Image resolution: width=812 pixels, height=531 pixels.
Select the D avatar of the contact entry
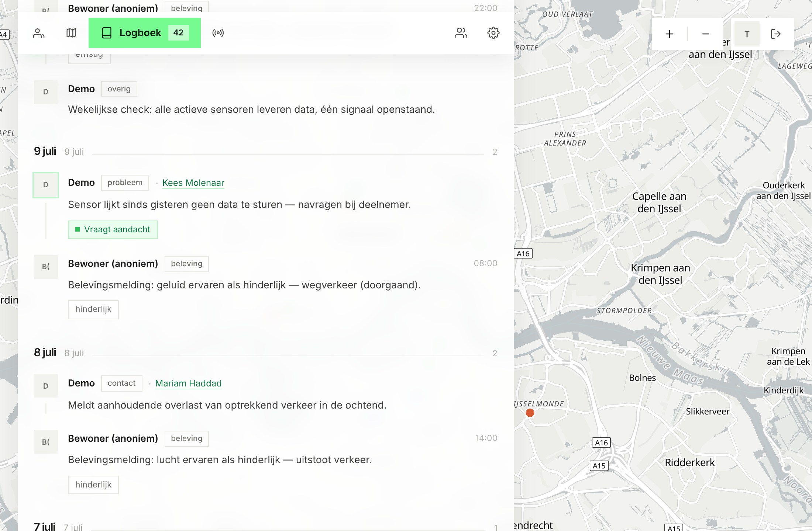pos(46,386)
